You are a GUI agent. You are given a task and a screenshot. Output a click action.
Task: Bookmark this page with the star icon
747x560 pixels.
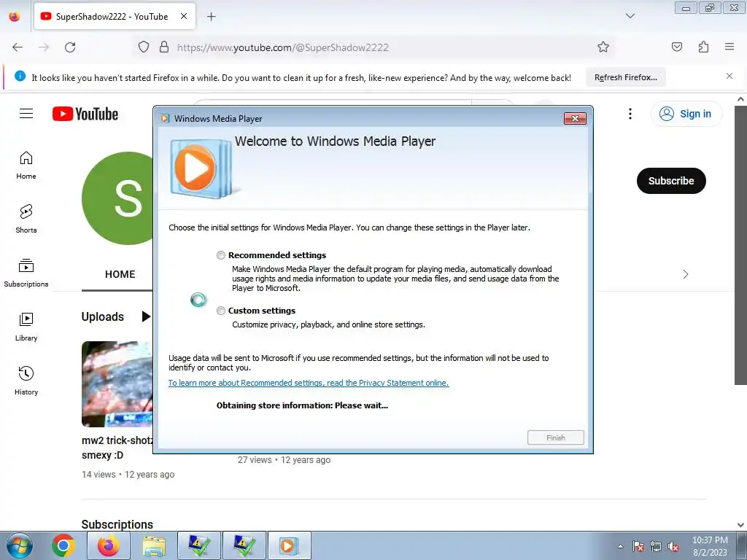(x=603, y=47)
